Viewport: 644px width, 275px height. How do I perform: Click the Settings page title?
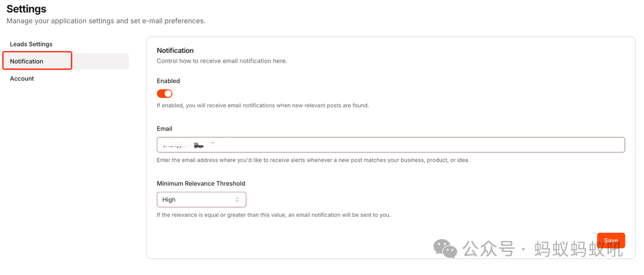tap(26, 9)
